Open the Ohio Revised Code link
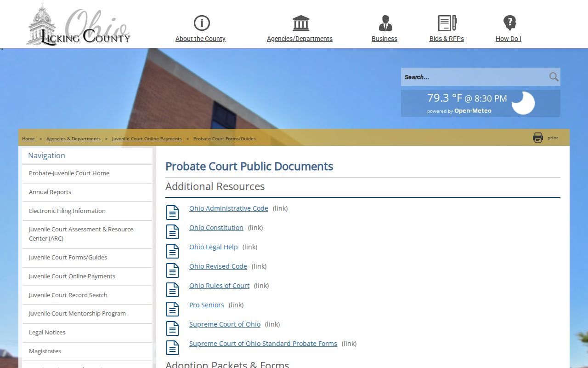 pyautogui.click(x=218, y=266)
